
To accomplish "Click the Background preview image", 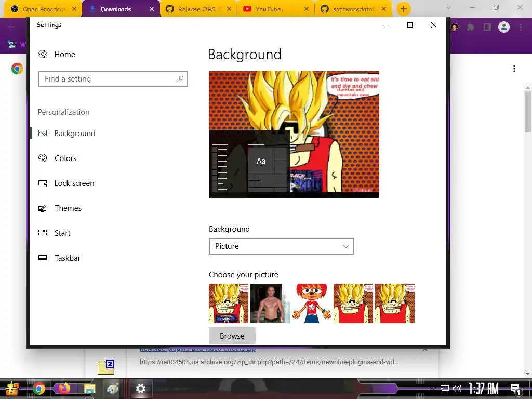I will 294,135.
